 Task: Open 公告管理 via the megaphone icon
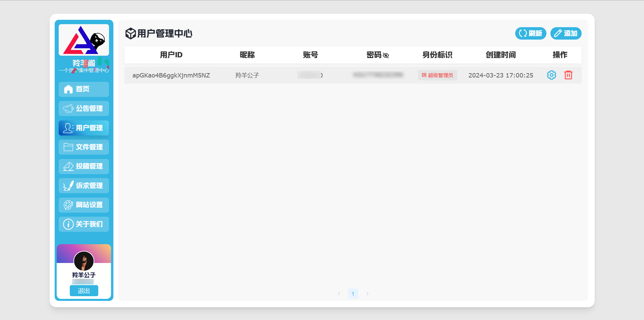click(68, 108)
